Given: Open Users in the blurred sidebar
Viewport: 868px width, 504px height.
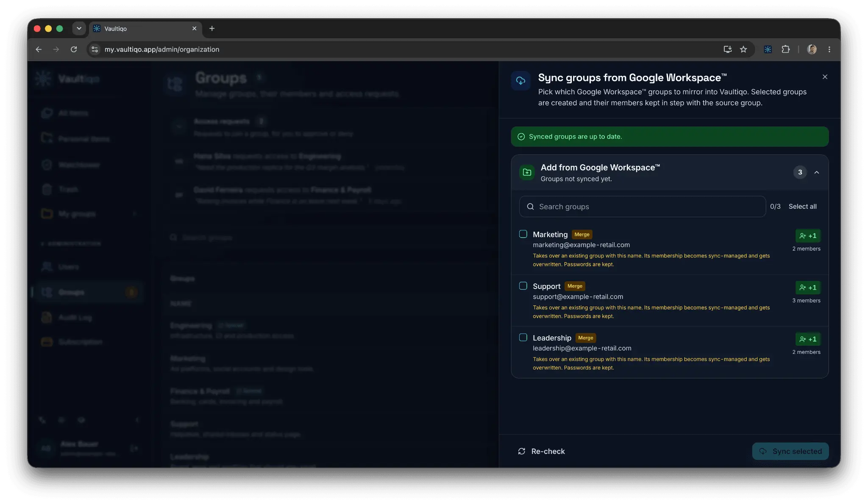Looking at the screenshot, I should pos(69,267).
